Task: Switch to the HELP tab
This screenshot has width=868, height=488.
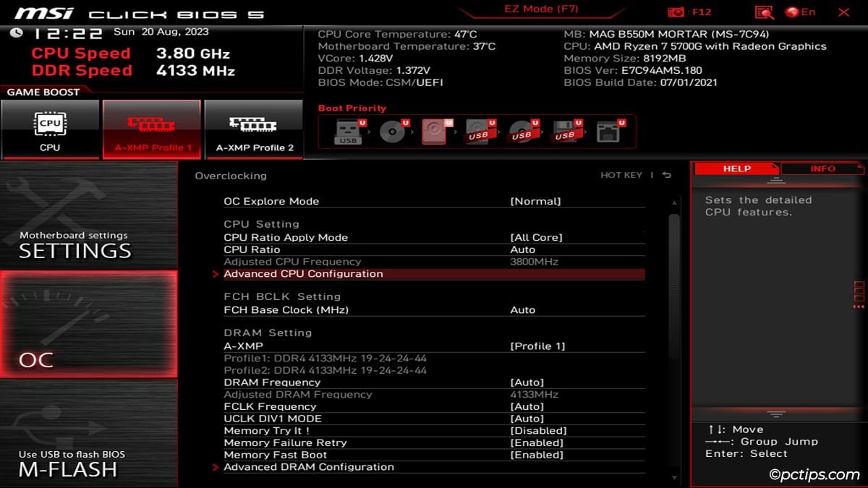Action: [736, 168]
